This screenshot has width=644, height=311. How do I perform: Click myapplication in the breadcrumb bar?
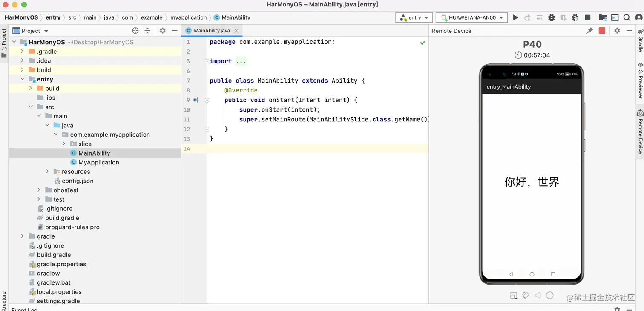pyautogui.click(x=188, y=17)
